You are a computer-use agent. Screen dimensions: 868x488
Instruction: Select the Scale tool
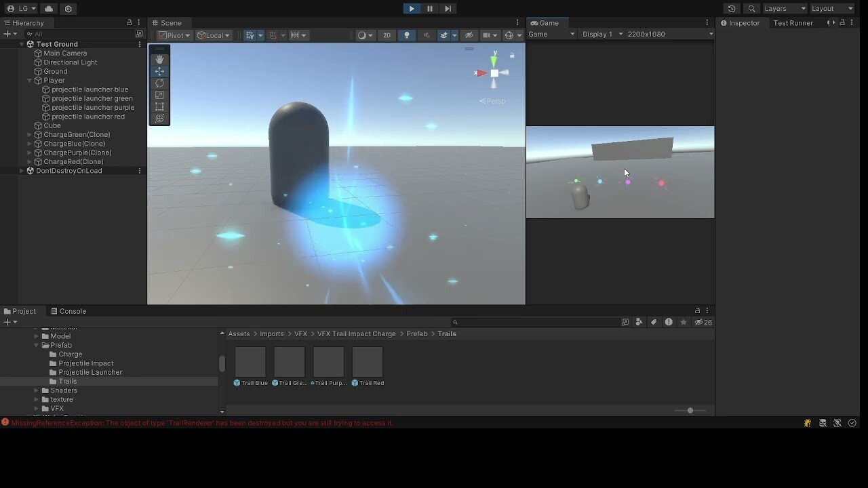click(x=159, y=95)
